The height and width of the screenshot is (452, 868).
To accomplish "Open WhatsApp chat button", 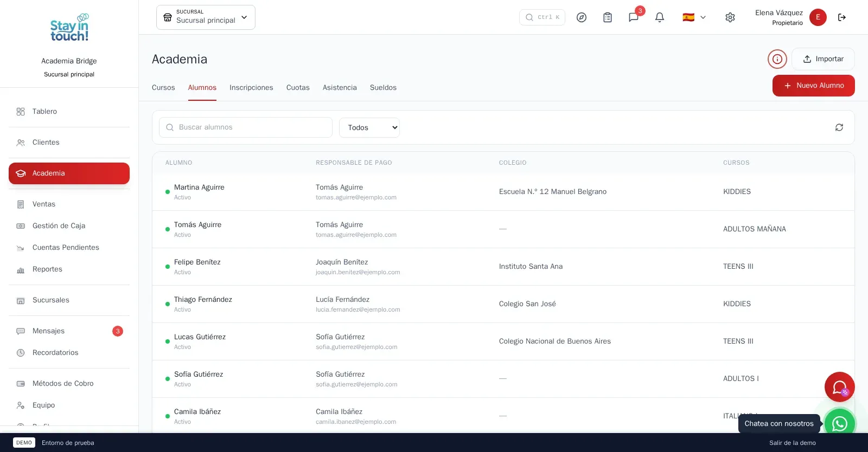I will coord(840,423).
